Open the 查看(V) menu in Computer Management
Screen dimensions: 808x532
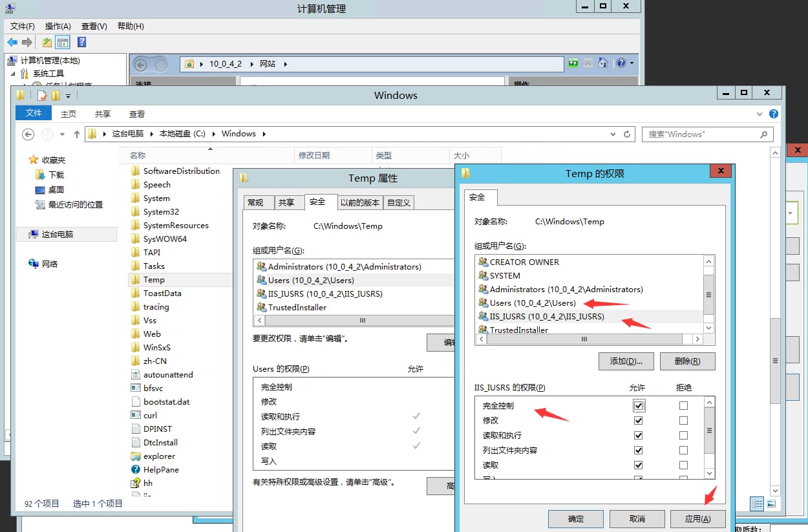click(93, 26)
